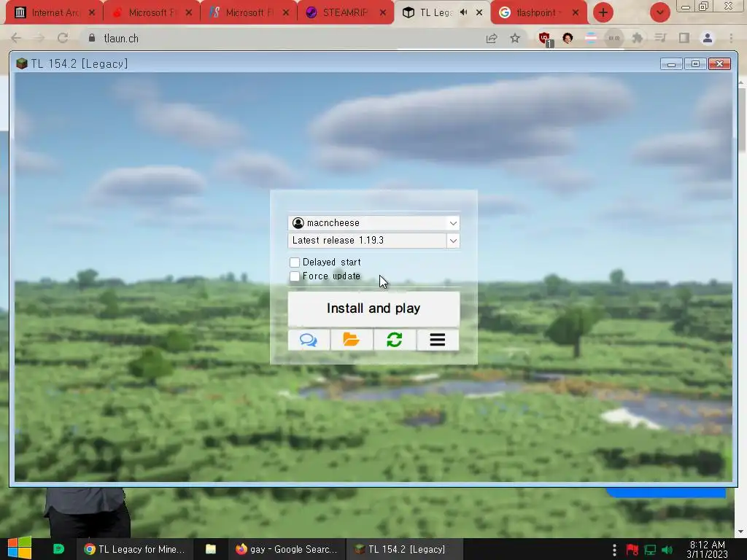Show hidden tray icons via three dots
The height and width of the screenshot is (560, 747).
click(614, 550)
